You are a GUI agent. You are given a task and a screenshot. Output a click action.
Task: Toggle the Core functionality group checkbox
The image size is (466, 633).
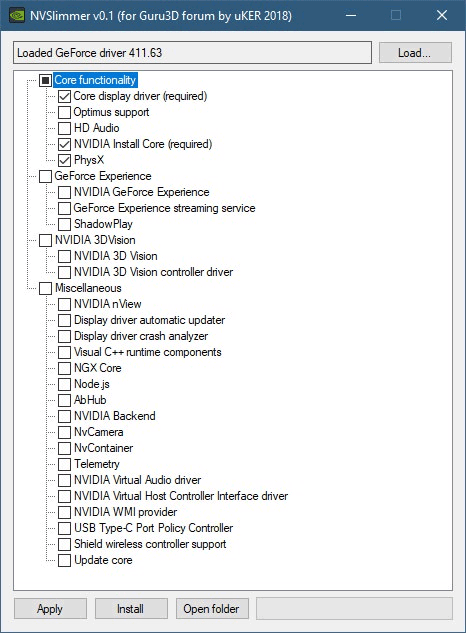(45, 80)
